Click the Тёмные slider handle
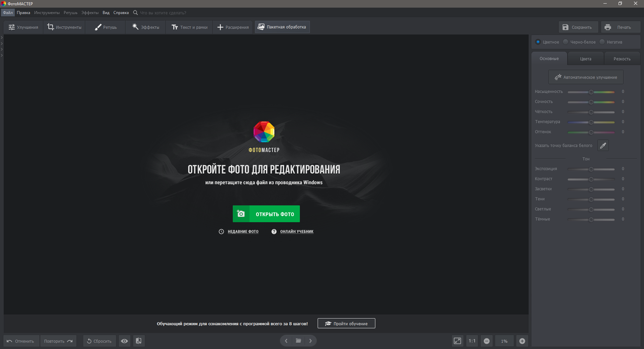Viewport: 644px width, 349px height. pyautogui.click(x=591, y=220)
